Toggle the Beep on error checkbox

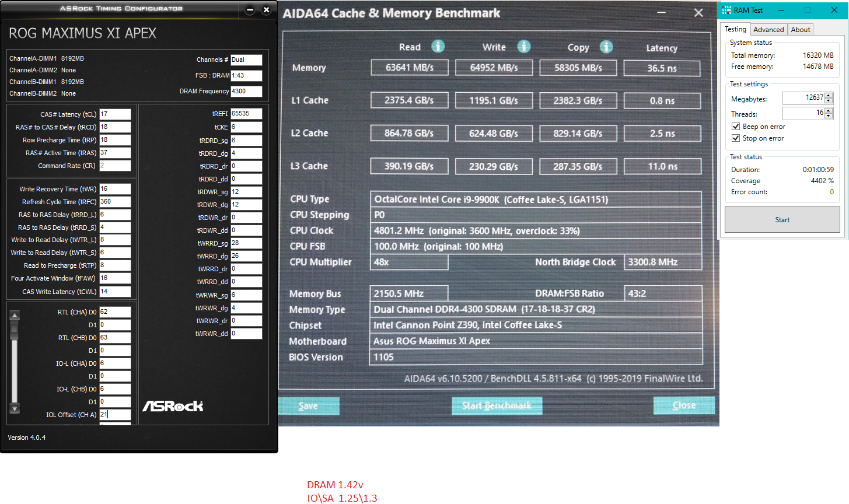tap(736, 127)
